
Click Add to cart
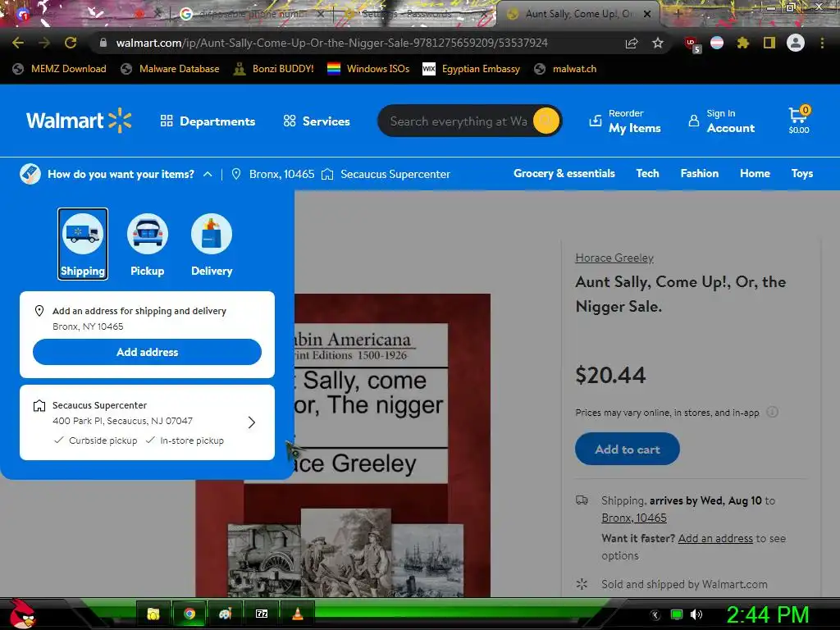[x=628, y=449]
